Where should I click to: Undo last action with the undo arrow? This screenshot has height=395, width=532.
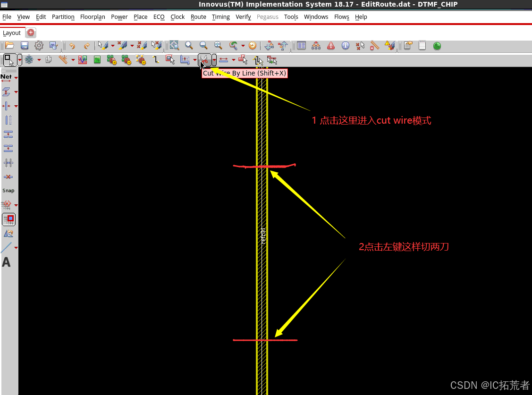pyautogui.click(x=72, y=46)
